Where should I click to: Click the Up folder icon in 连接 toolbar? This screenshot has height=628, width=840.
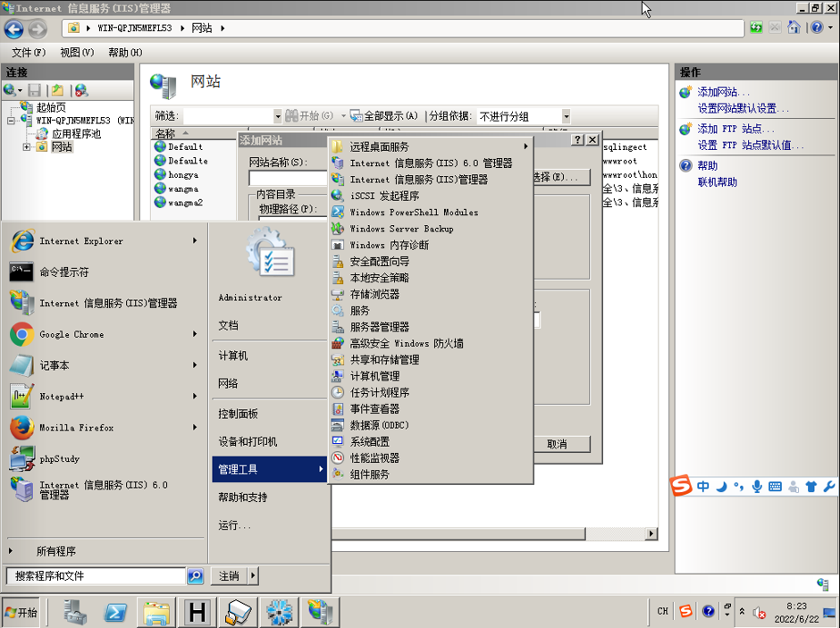point(58,90)
